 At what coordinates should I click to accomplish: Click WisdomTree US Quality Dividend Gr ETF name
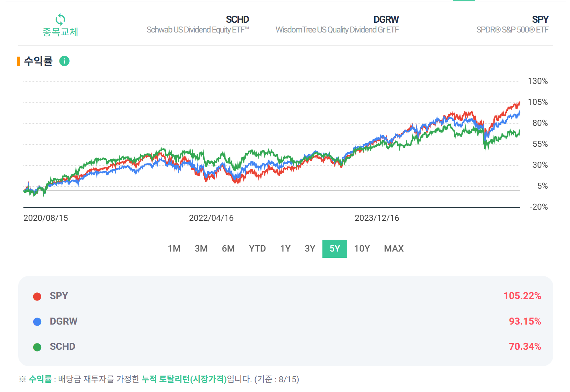click(337, 30)
